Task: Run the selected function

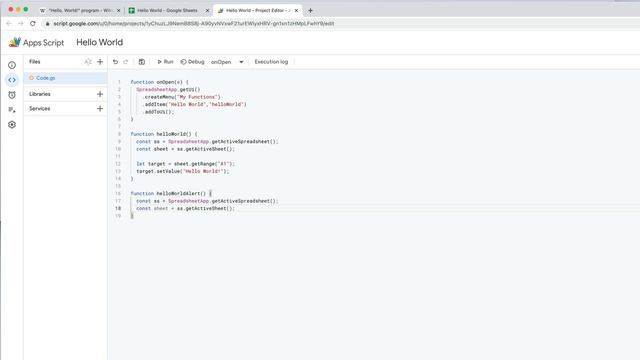Action: (165, 62)
